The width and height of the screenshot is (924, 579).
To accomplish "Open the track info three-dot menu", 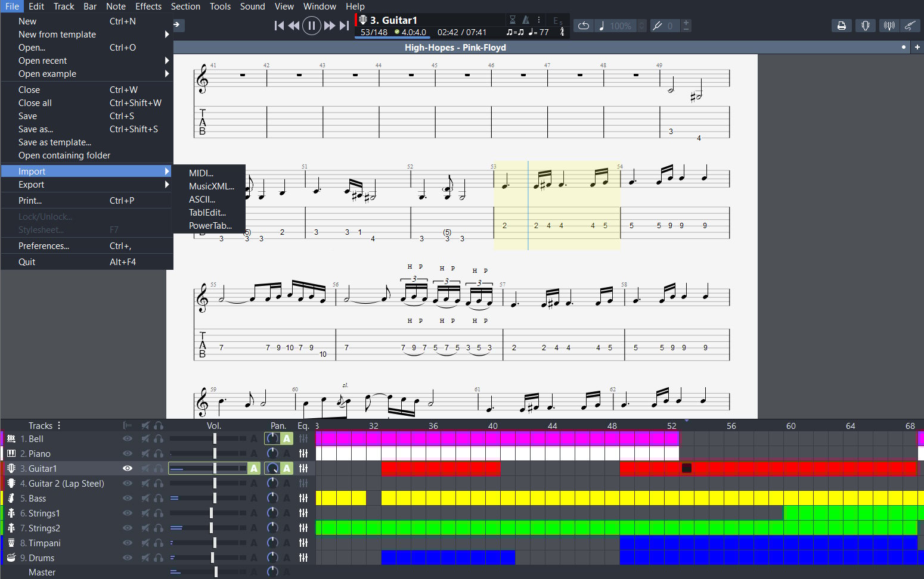I will (539, 20).
